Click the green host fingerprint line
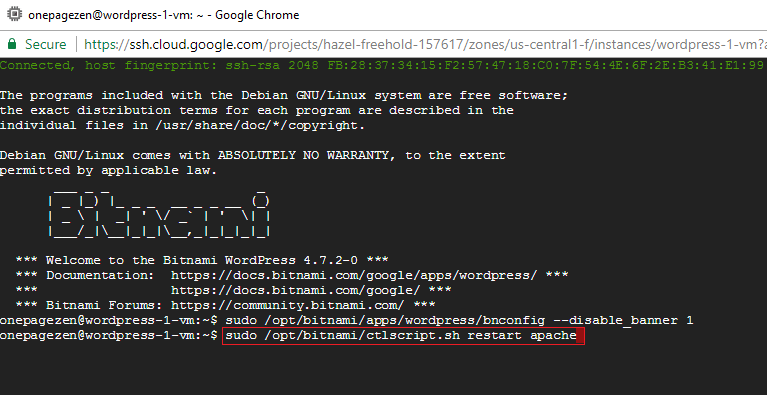Image resolution: width=767 pixels, height=395 pixels. coord(382,65)
